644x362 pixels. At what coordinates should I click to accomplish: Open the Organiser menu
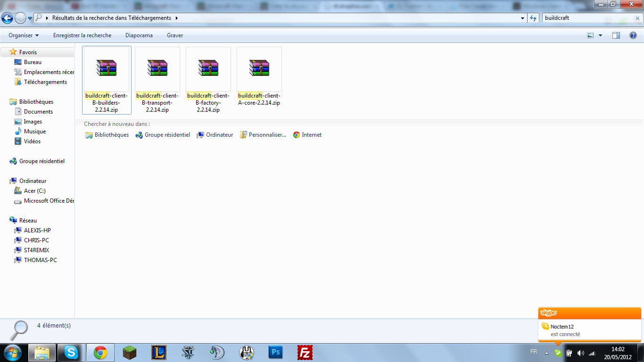[x=24, y=35]
